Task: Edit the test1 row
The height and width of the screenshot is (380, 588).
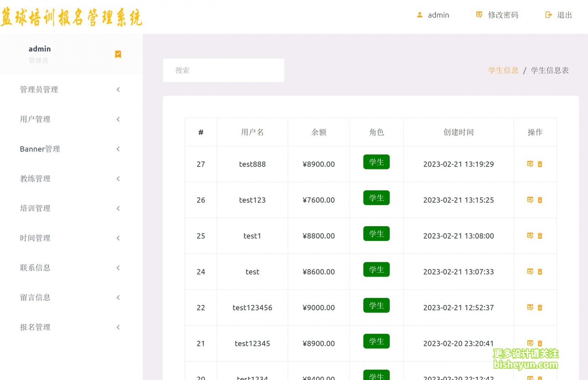Action: pyautogui.click(x=530, y=236)
